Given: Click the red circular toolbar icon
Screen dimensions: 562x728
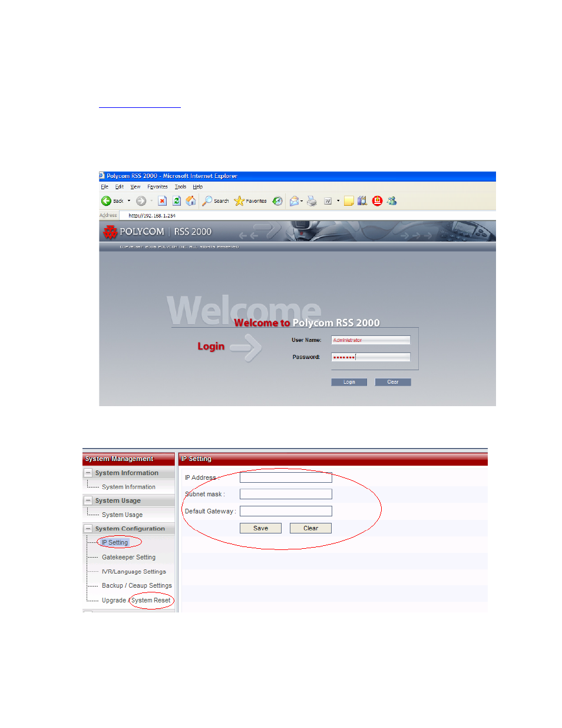Looking at the screenshot, I should click(378, 201).
